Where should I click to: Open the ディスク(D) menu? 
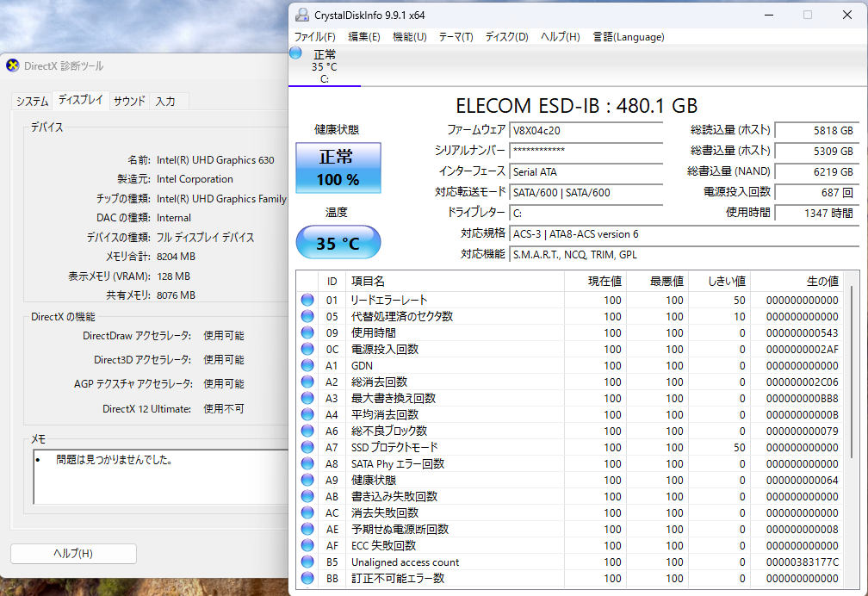tap(506, 37)
